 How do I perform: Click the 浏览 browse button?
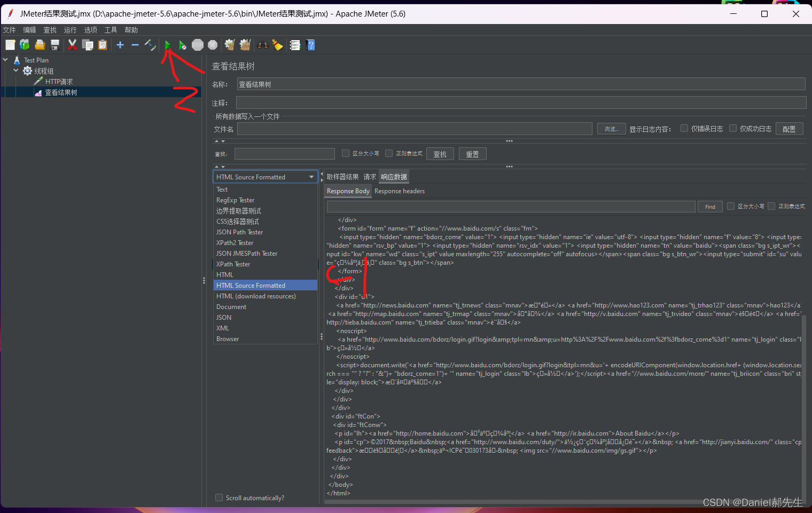(x=612, y=129)
